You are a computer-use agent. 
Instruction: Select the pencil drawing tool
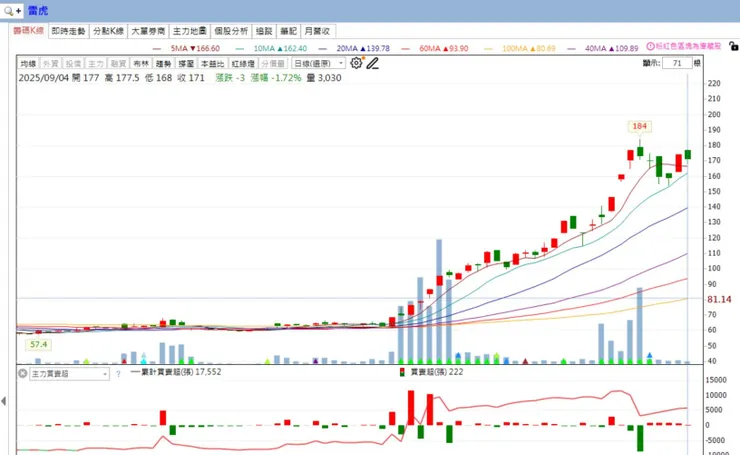(x=373, y=63)
